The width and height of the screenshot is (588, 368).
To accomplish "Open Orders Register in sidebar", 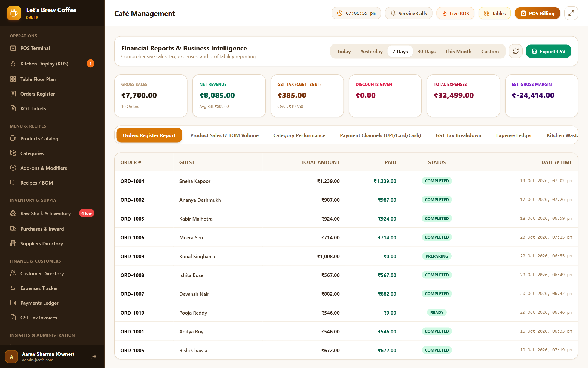I will point(52,94).
